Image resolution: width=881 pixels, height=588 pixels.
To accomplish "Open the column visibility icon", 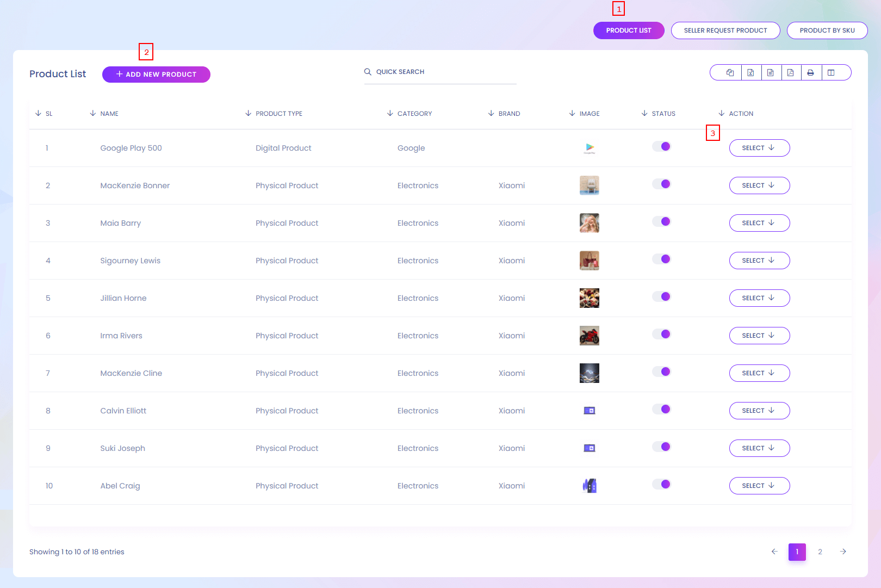I will pos(831,72).
